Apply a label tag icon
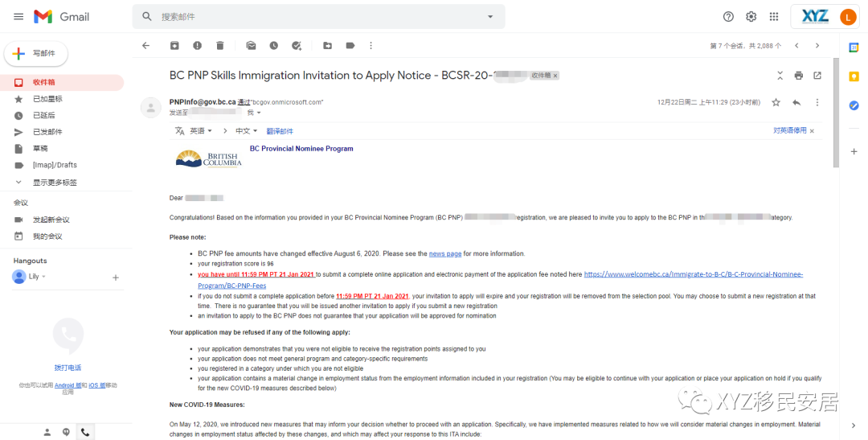 click(350, 45)
